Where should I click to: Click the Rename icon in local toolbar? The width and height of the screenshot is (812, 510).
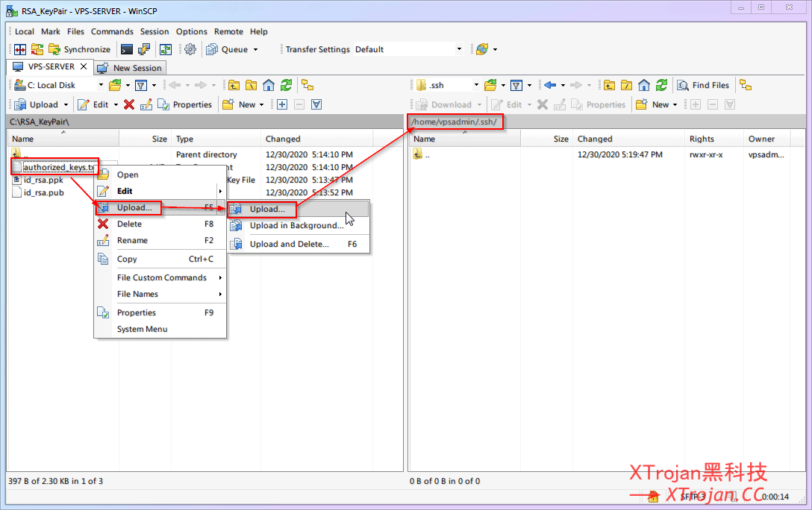point(146,104)
